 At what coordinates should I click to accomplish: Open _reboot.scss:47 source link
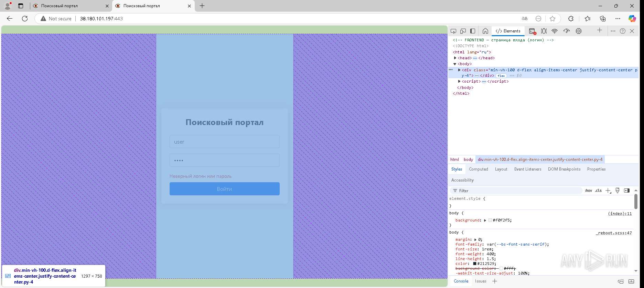click(614, 233)
